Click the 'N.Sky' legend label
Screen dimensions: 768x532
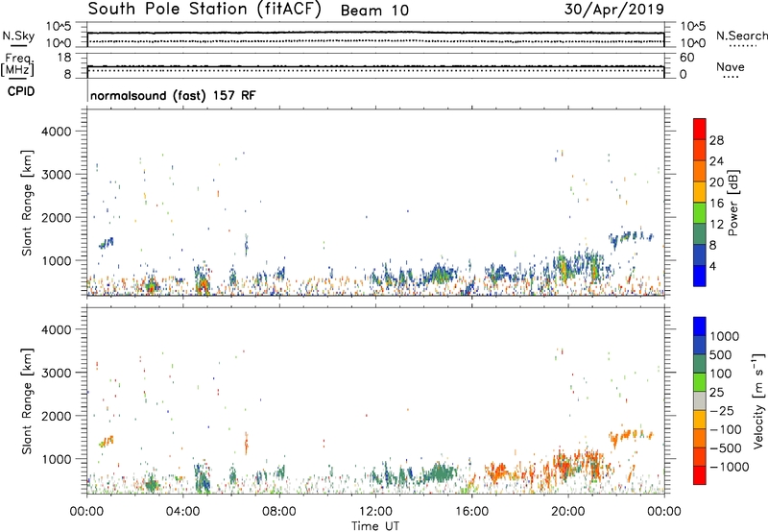tap(18, 36)
